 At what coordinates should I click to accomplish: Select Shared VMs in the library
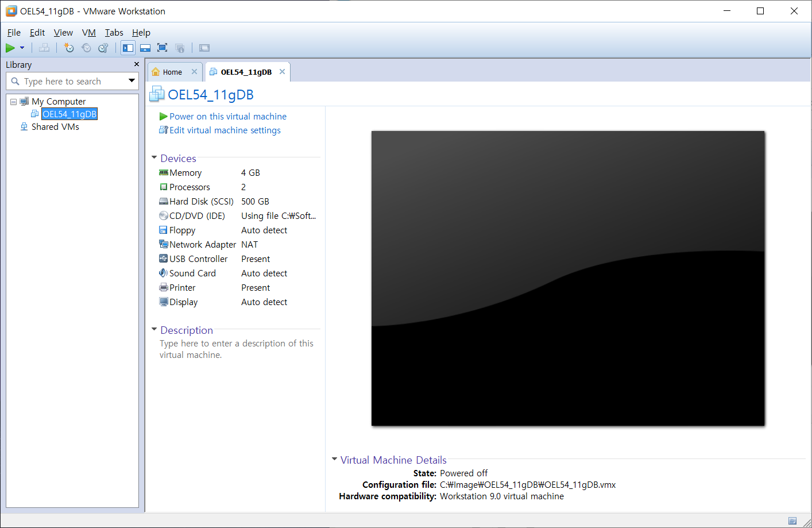click(x=55, y=127)
